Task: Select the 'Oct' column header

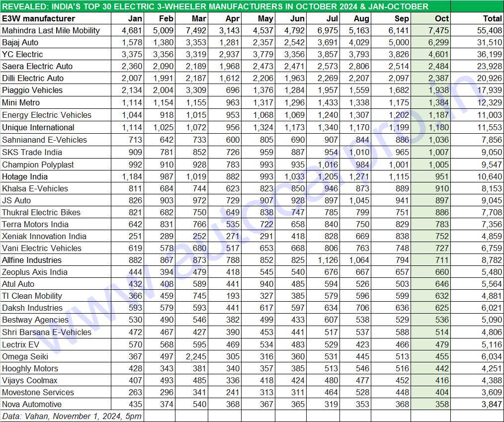Action: (x=441, y=18)
